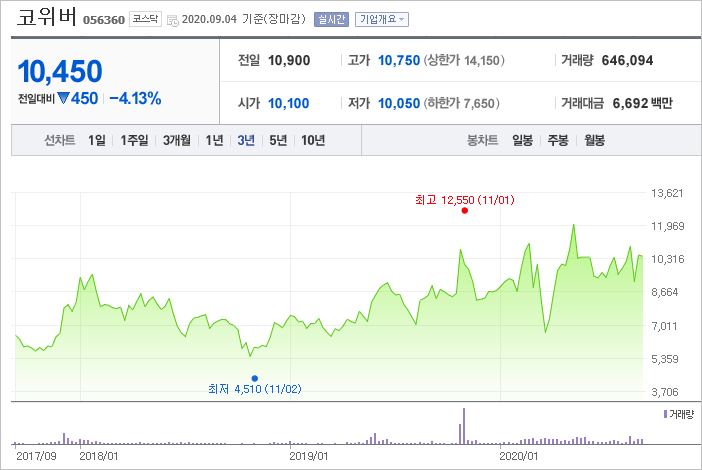Click the trading value 6,692 백만
This screenshot has width=702, height=470.
pyautogui.click(x=642, y=103)
